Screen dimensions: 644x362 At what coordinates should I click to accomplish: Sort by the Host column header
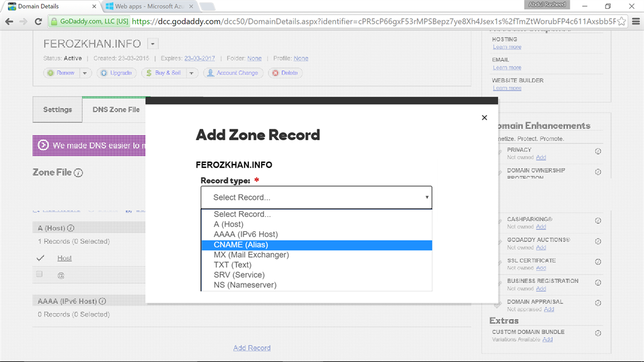65,258
